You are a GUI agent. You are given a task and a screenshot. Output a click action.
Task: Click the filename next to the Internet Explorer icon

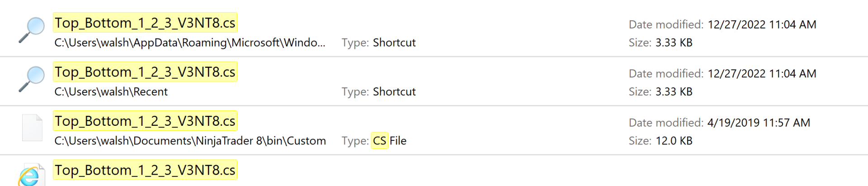pyautogui.click(x=145, y=170)
